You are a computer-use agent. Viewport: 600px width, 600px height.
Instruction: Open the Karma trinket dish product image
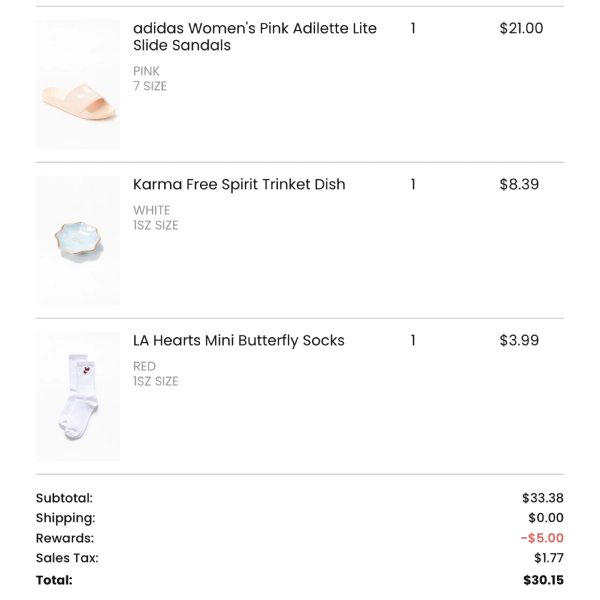(x=78, y=240)
